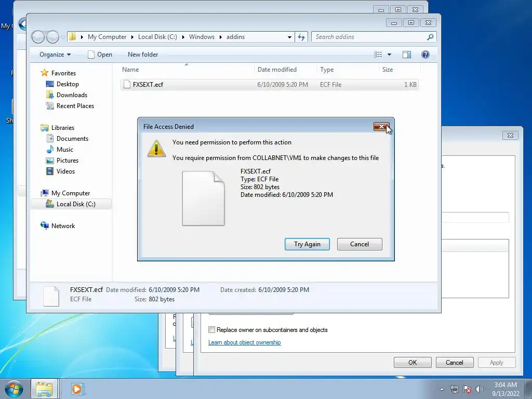532x399 pixels.
Task: Open the address bar history dropdown
Action: [289, 37]
